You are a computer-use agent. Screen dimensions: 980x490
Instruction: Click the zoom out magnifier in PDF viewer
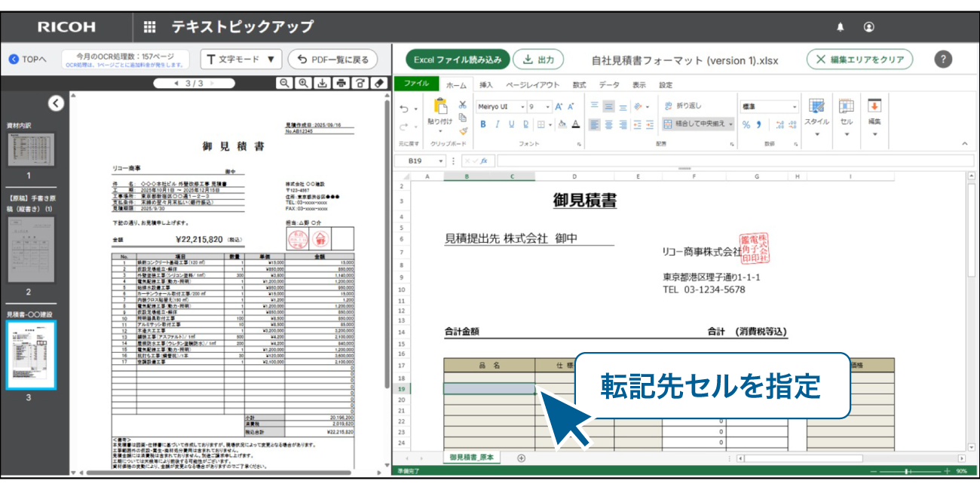point(284,84)
